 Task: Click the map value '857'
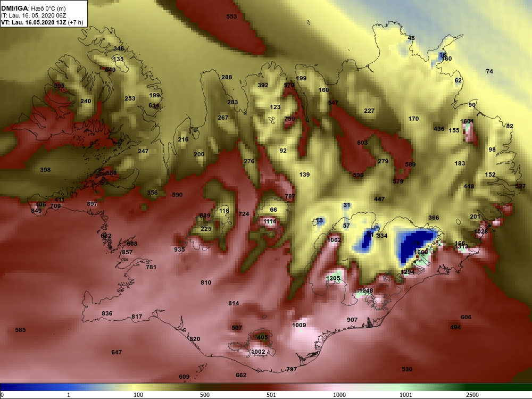click(127, 252)
